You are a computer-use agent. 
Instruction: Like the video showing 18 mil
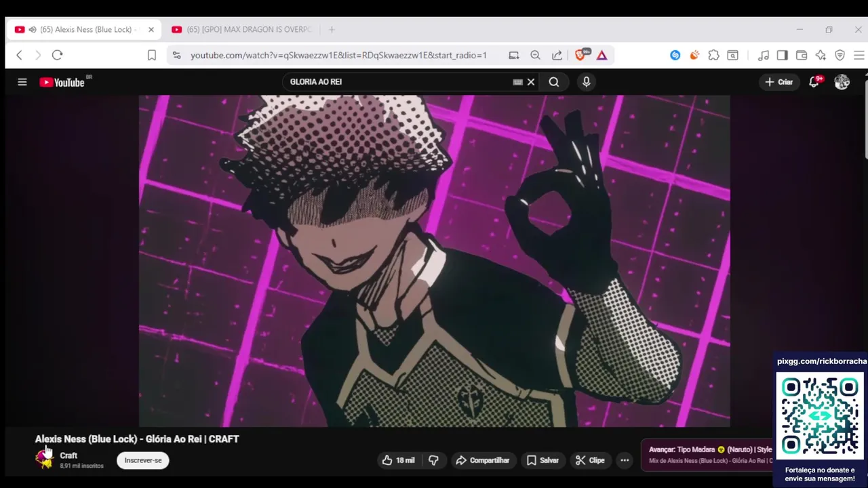(x=399, y=460)
